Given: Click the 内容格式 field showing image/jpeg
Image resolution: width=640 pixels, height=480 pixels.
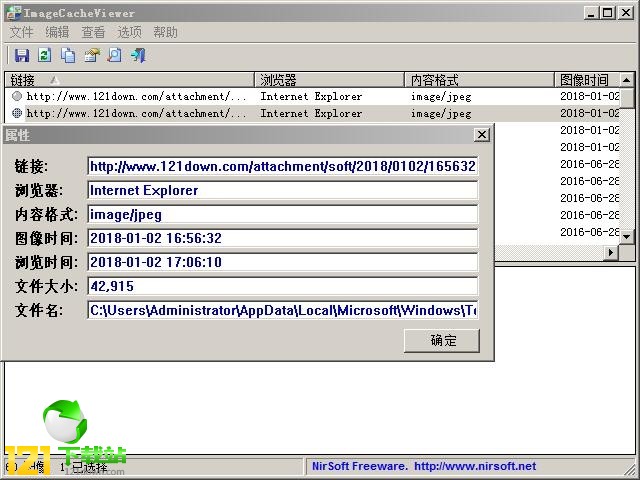Looking at the screenshot, I should pyautogui.click(x=282, y=214).
